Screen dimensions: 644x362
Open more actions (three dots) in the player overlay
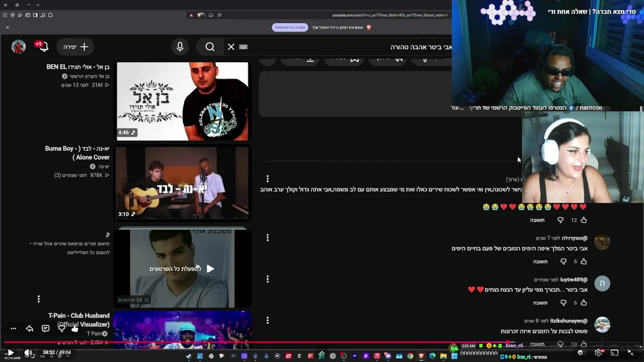tap(14, 329)
